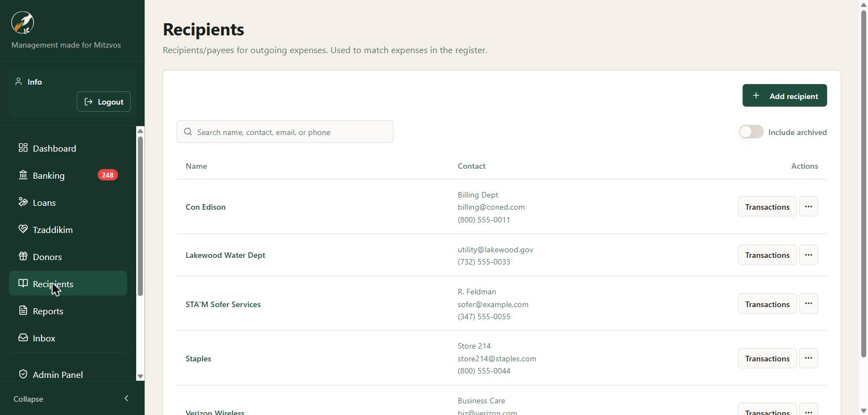View transactions for Lakewood Water Dept

[767, 255]
